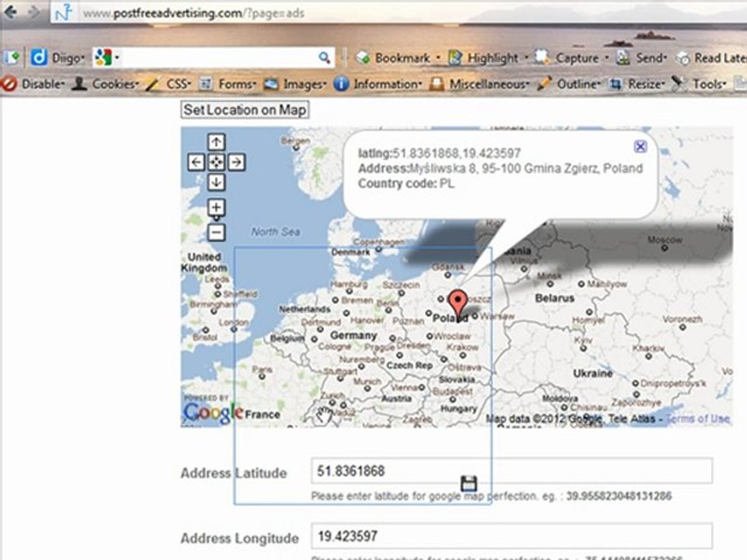
Task: Open the Forms developer menu
Action: 228,84
